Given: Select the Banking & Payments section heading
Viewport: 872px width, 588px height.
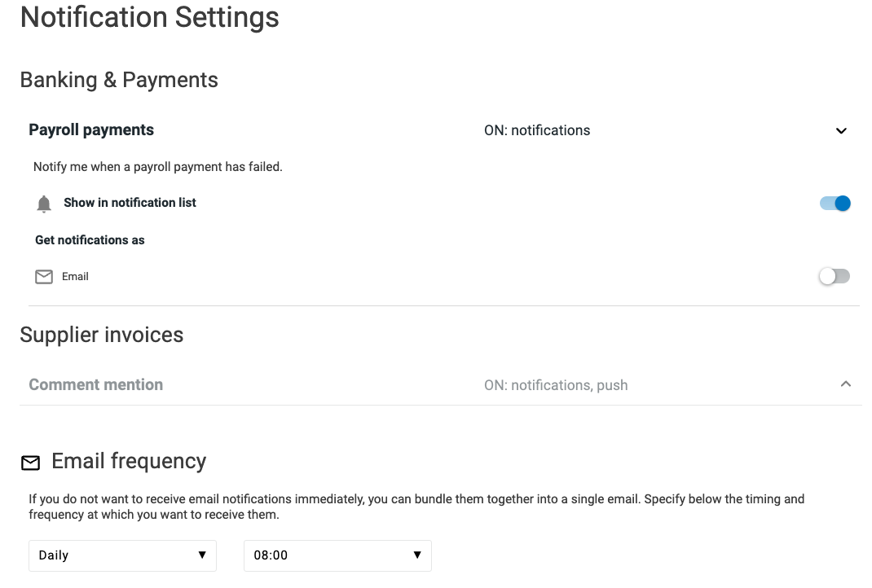Looking at the screenshot, I should coord(119,80).
